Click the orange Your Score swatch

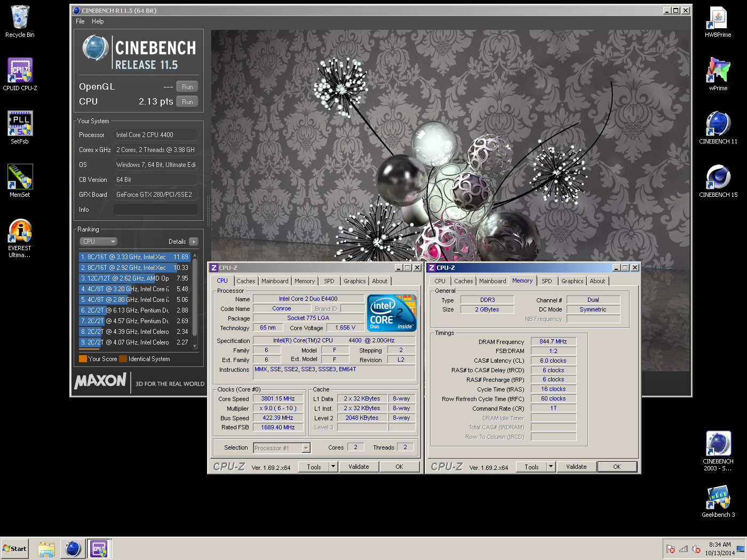coord(83,359)
